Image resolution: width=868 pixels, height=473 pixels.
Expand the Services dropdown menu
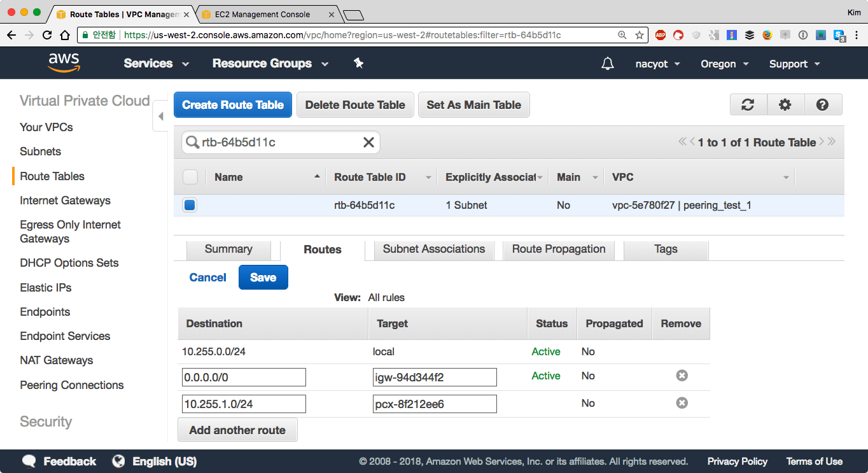coord(157,64)
